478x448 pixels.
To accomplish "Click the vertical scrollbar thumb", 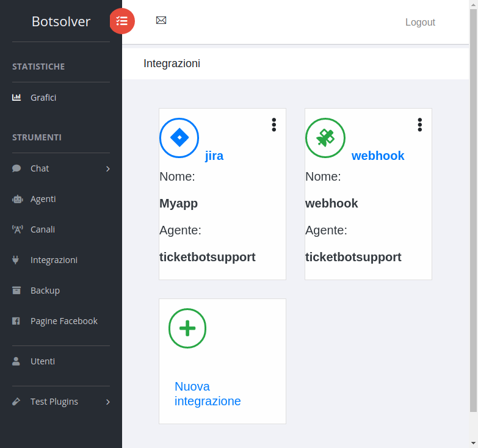I will [473, 211].
